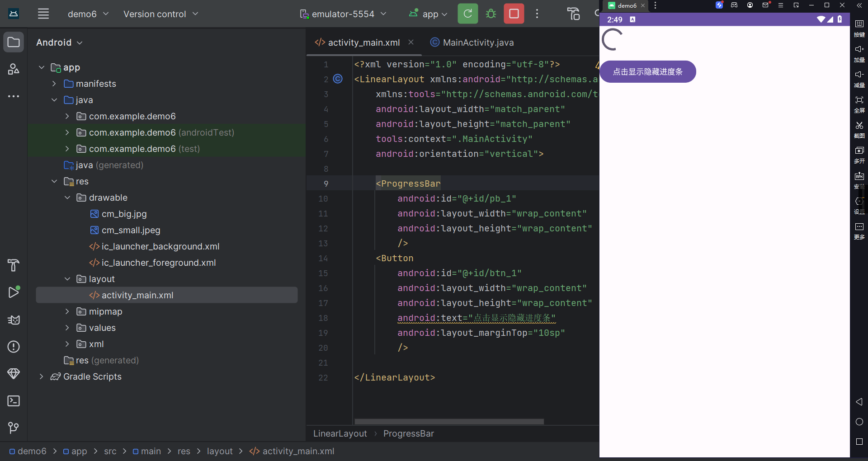
Task: Expand com.example.demo6 (androidTest) package
Action: pos(67,132)
